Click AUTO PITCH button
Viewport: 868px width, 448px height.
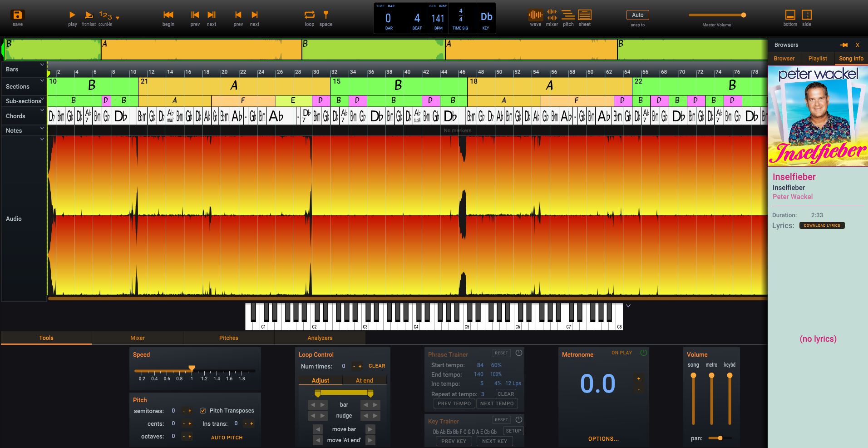click(227, 438)
